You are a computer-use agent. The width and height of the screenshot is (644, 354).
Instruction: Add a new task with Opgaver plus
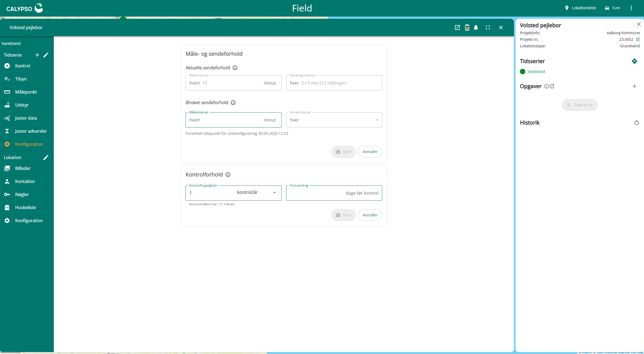[x=634, y=86]
